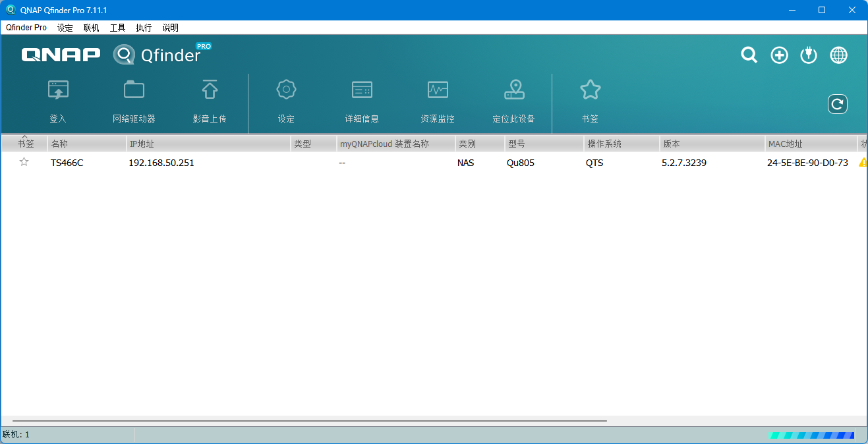Sort by the IP地址 column header
The image size is (868, 444).
[208, 144]
